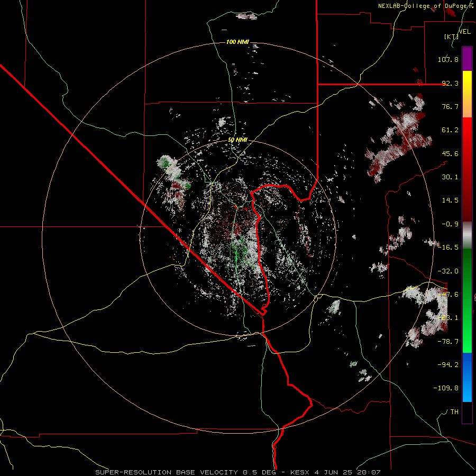Click the -47.6 velocity scale value
476x476 pixels.
click(448, 295)
